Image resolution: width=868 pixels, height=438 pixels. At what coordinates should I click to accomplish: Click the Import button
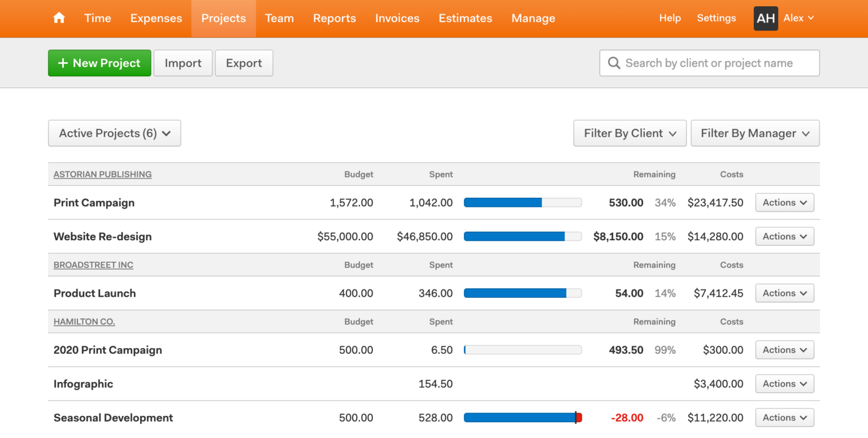(183, 63)
